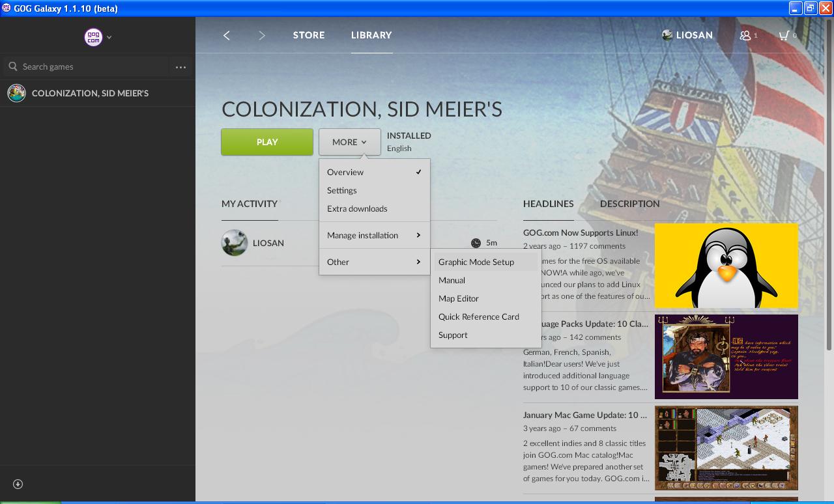Switch to the STORE tab
The width and height of the screenshot is (834, 504).
[309, 35]
